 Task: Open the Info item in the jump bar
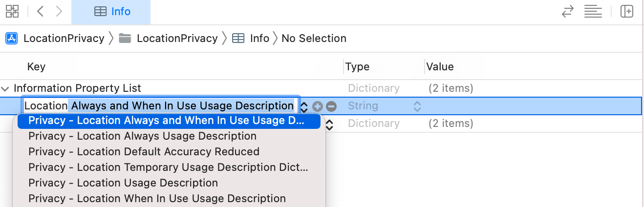coord(259,38)
